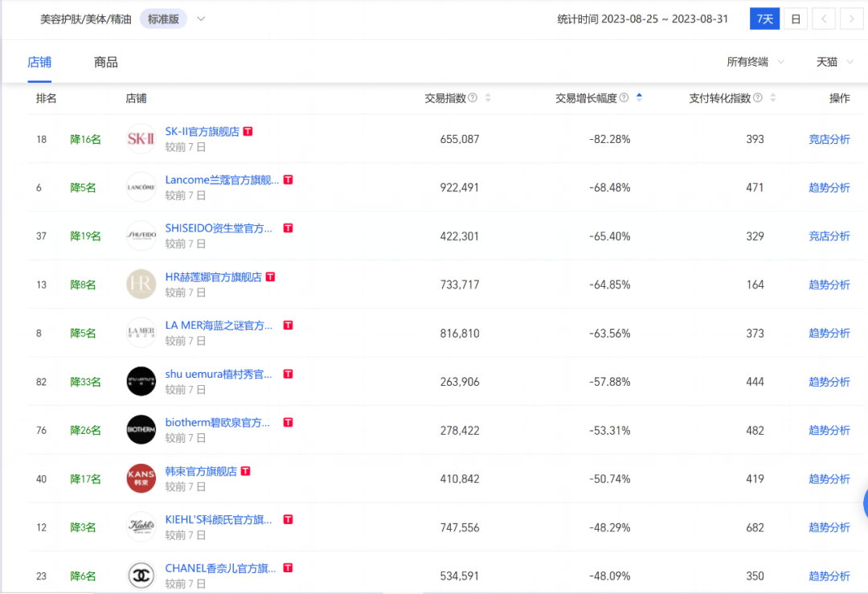868x594 pixels.
Task: Select the 日 time range
Action: point(796,18)
